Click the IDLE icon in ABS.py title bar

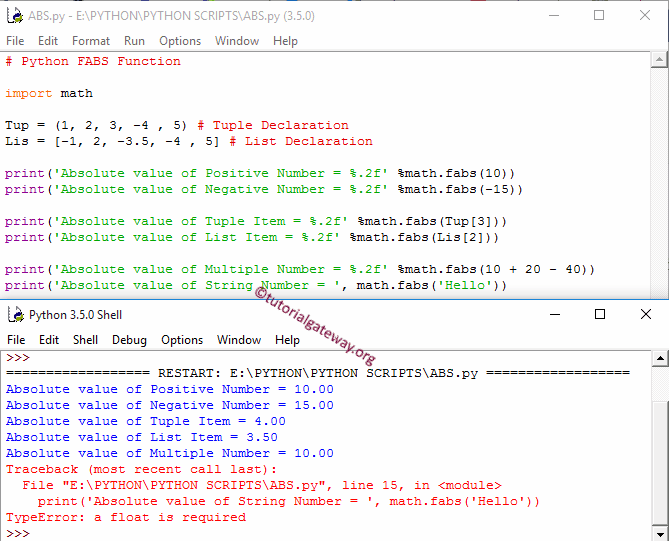[15, 16]
